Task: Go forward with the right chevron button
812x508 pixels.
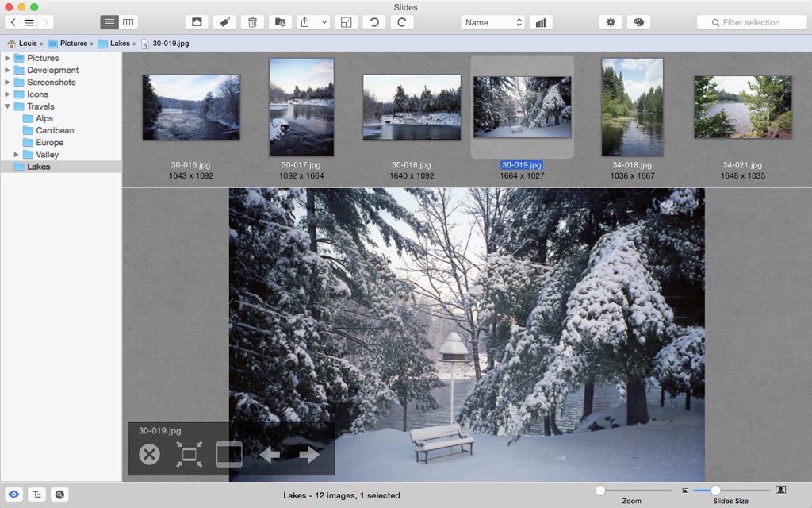Action: (45, 22)
